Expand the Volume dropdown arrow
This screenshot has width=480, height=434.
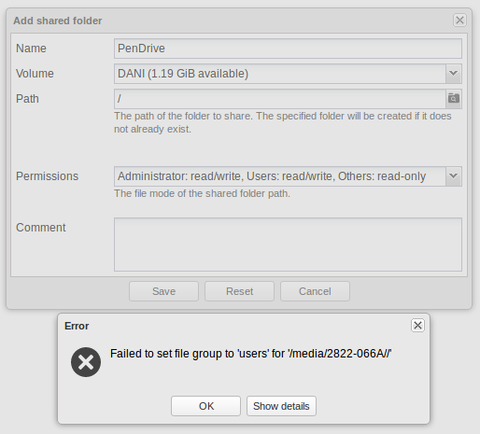[x=453, y=73]
